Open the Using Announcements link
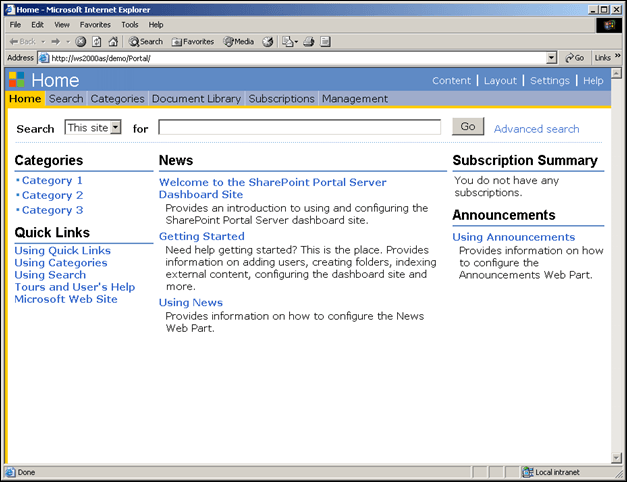The width and height of the screenshot is (627, 482). click(x=513, y=237)
